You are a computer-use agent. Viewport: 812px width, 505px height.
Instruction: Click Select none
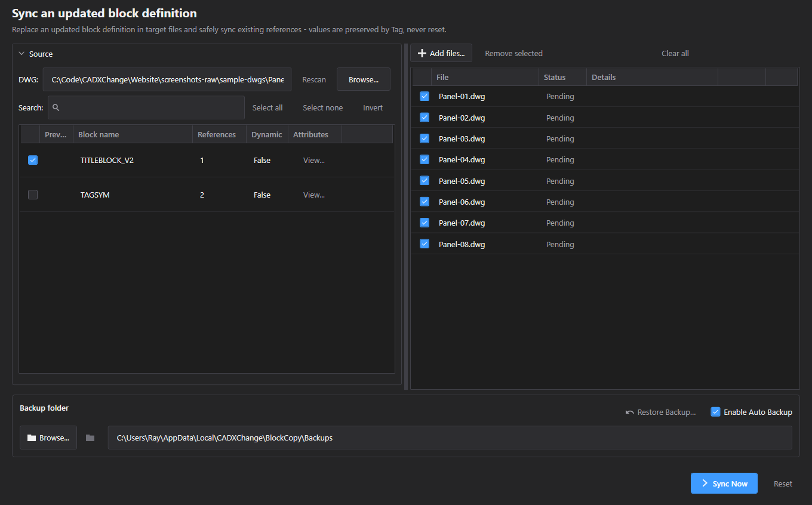point(322,108)
